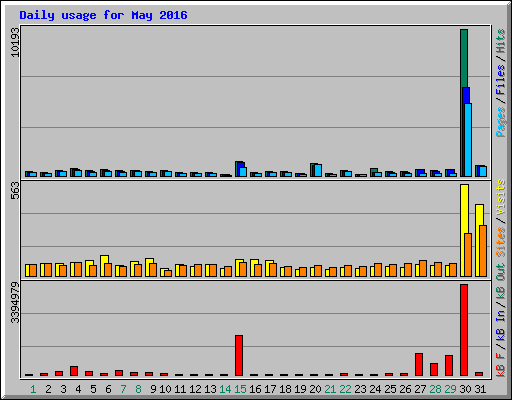Click the orange sites bar for day 31
This screenshot has width=512, height=400.
[x=483, y=251]
